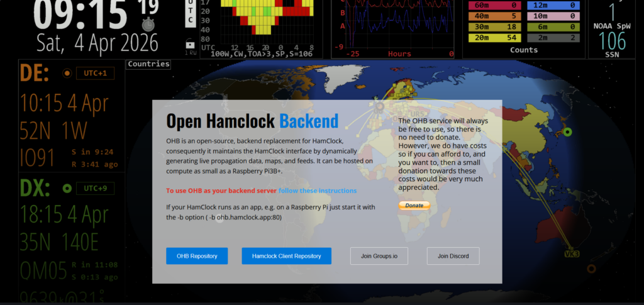Click the DE sunset text S in 9:24

click(x=92, y=152)
